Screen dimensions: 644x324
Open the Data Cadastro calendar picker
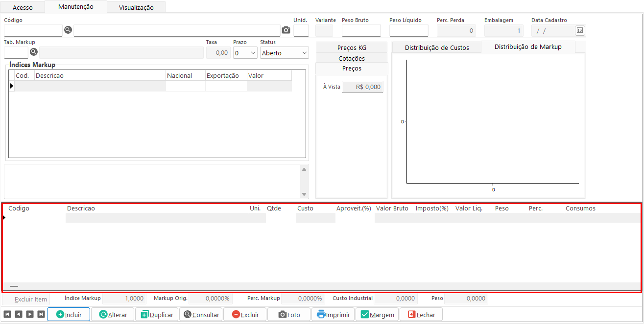coord(579,30)
